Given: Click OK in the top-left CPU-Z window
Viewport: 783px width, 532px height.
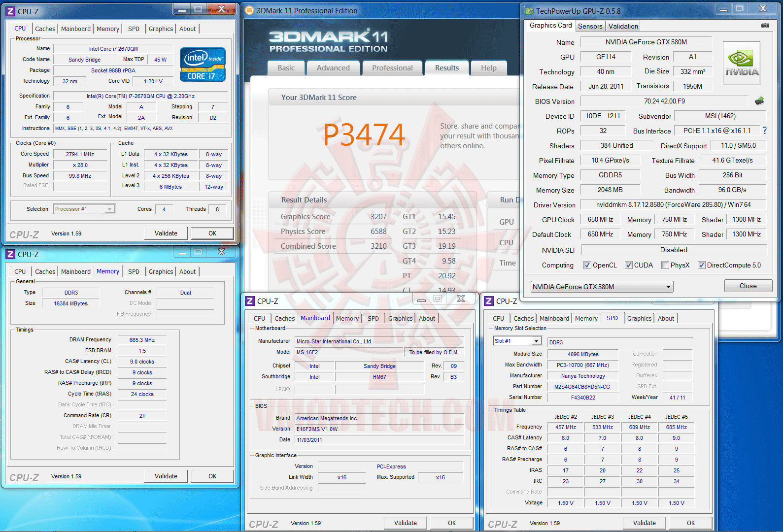Looking at the screenshot, I should tap(212, 233).
